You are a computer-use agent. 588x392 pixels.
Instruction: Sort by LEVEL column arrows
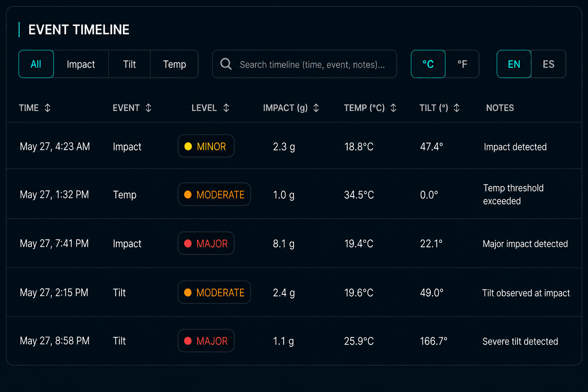click(226, 108)
